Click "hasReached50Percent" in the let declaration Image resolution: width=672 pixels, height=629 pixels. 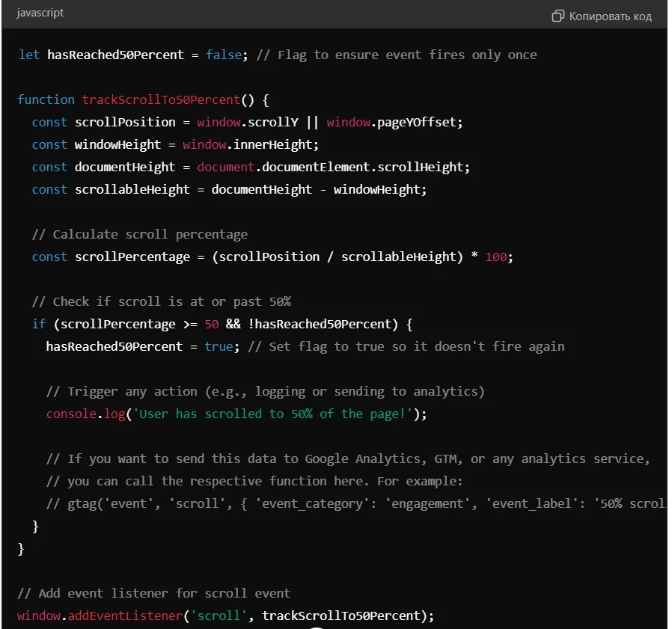115,55
